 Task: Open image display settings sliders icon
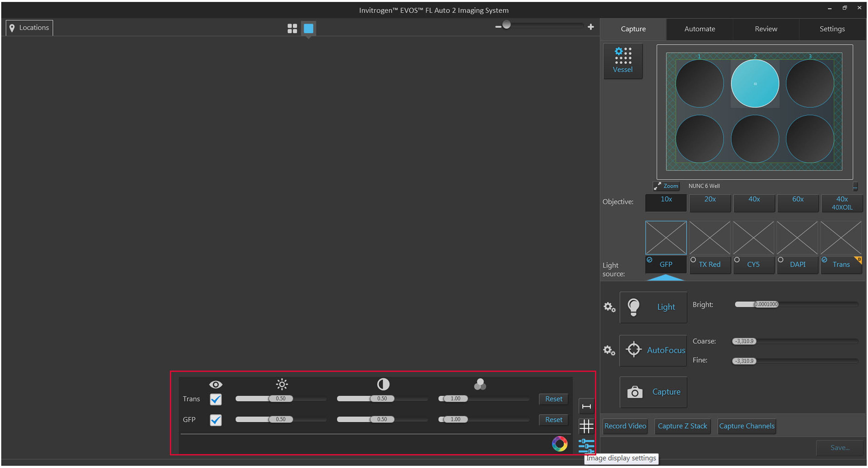pos(586,446)
